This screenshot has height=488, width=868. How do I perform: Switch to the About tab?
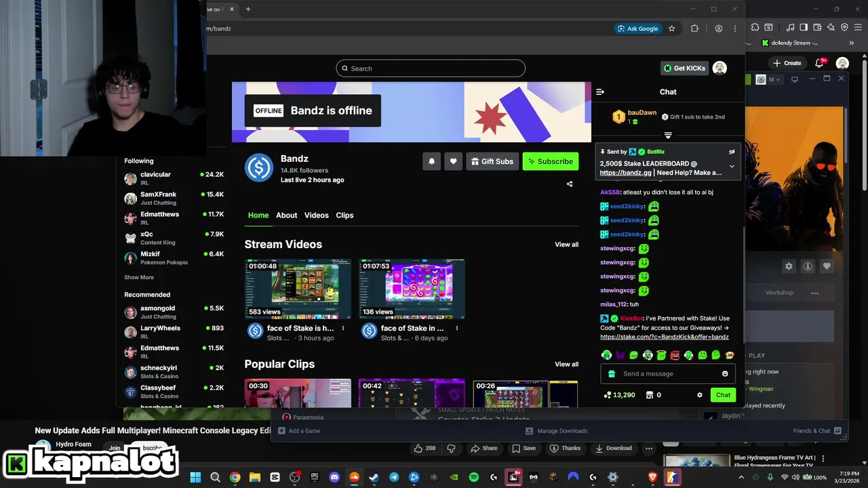point(286,215)
